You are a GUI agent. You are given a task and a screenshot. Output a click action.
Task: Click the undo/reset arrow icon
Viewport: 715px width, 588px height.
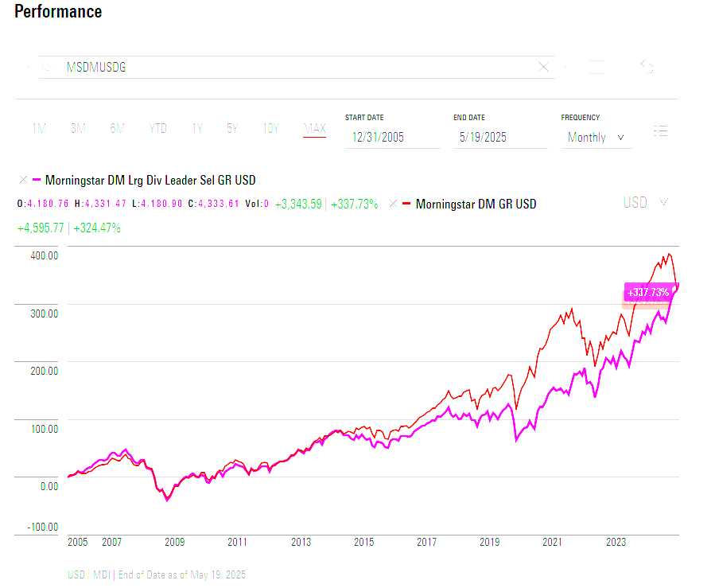647,68
